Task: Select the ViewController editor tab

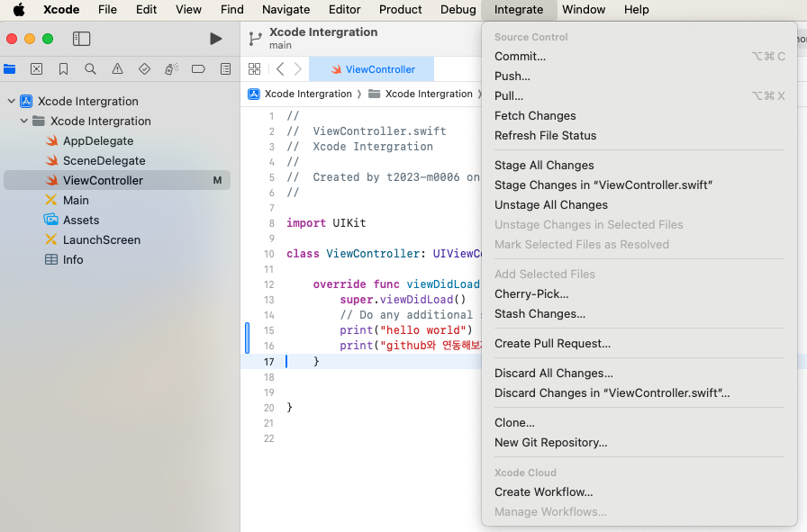Action: (372, 69)
